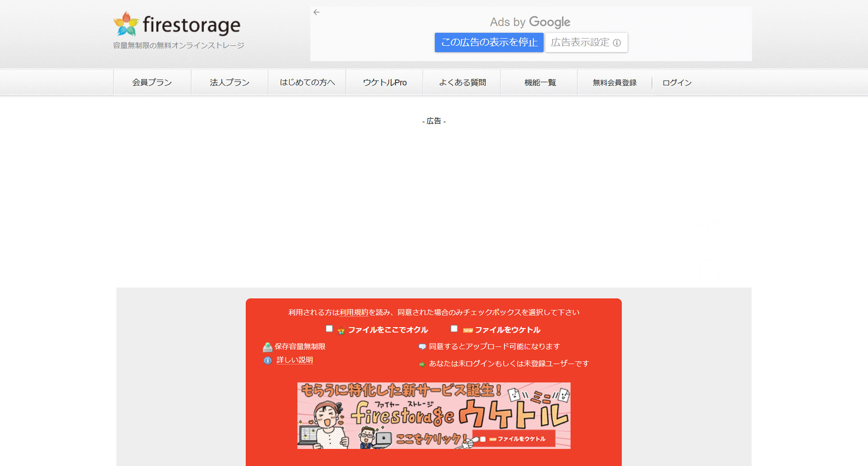This screenshot has height=466, width=868.
Task: Click the back arrow in the ad box
Action: [316, 13]
